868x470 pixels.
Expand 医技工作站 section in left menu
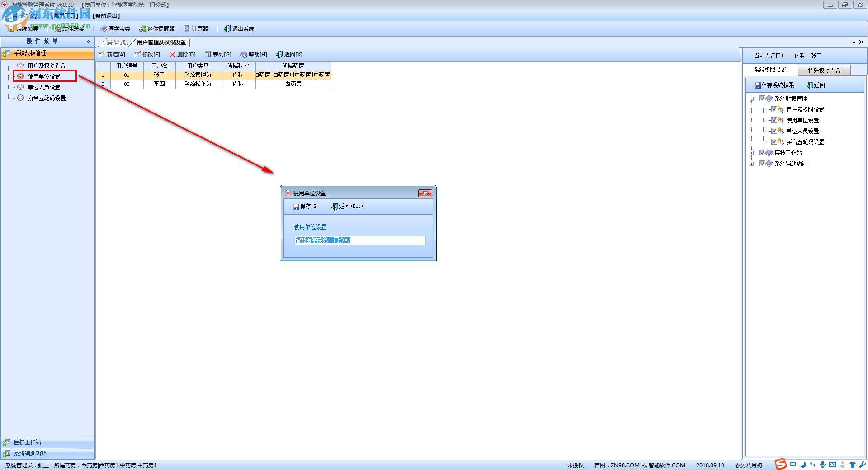pyautogui.click(x=47, y=442)
